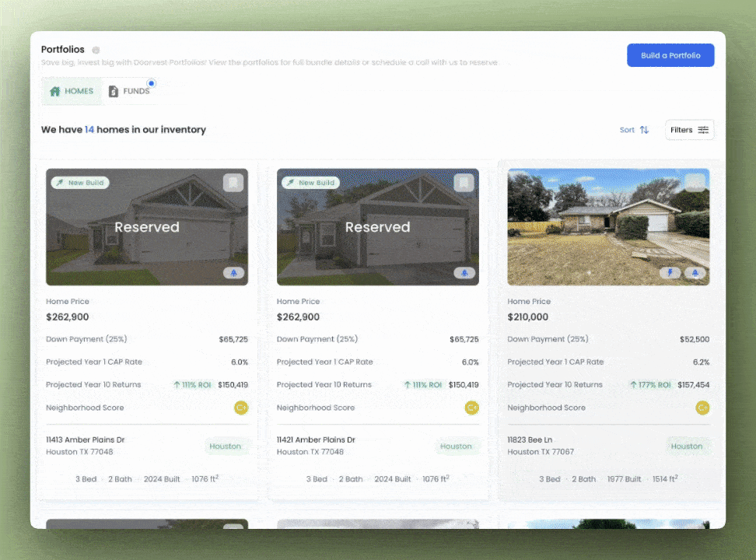This screenshot has width=756, height=560.
Task: Save the 11823 Bee Ln listing bookmark
Action: coord(695,183)
